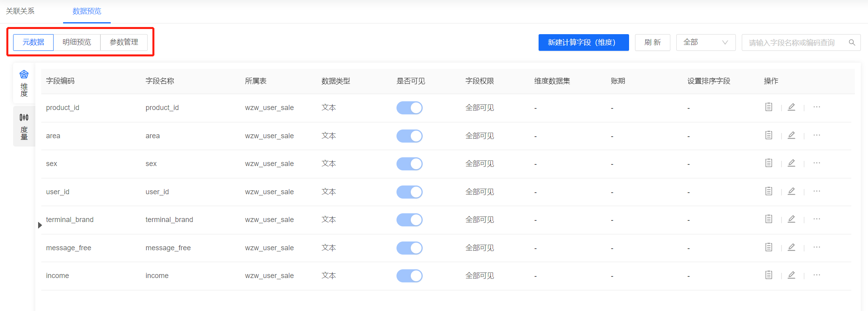
Task: Click 文本 data type in user_id row
Action: pyautogui.click(x=329, y=192)
